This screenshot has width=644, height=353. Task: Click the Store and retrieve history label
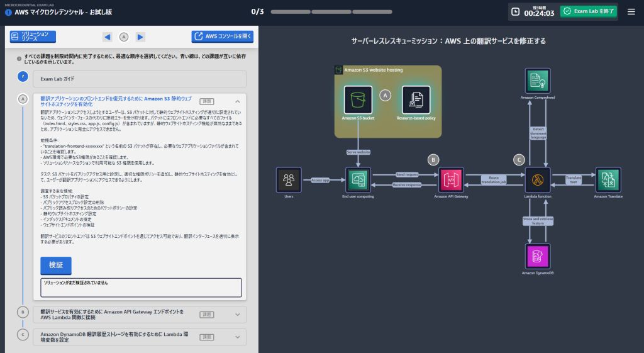pyautogui.click(x=538, y=221)
